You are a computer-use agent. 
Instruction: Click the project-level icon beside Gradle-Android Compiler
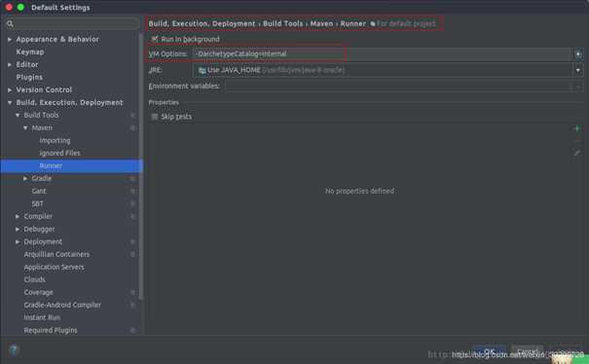coord(132,305)
